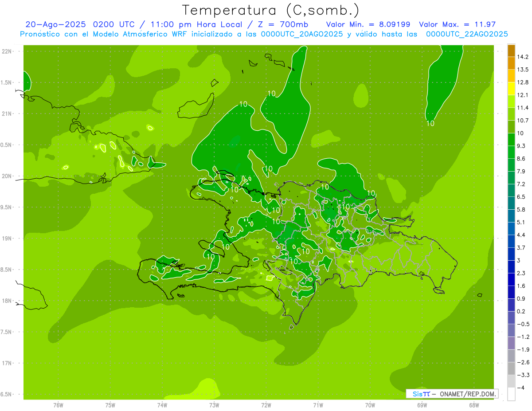Image resolution: width=532 pixels, height=411 pixels.
Task: Click the "21N" latitude axis label
Action: (7, 114)
